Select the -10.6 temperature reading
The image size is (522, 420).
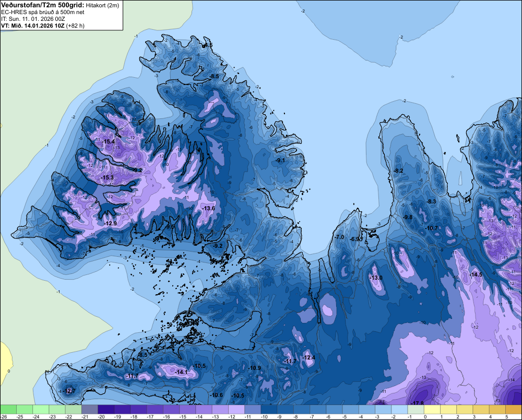pyautogui.click(x=217, y=395)
